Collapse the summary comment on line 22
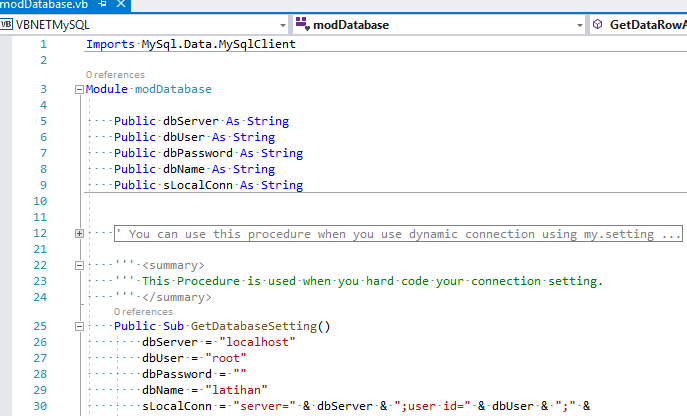687x416 pixels. pyautogui.click(x=79, y=266)
